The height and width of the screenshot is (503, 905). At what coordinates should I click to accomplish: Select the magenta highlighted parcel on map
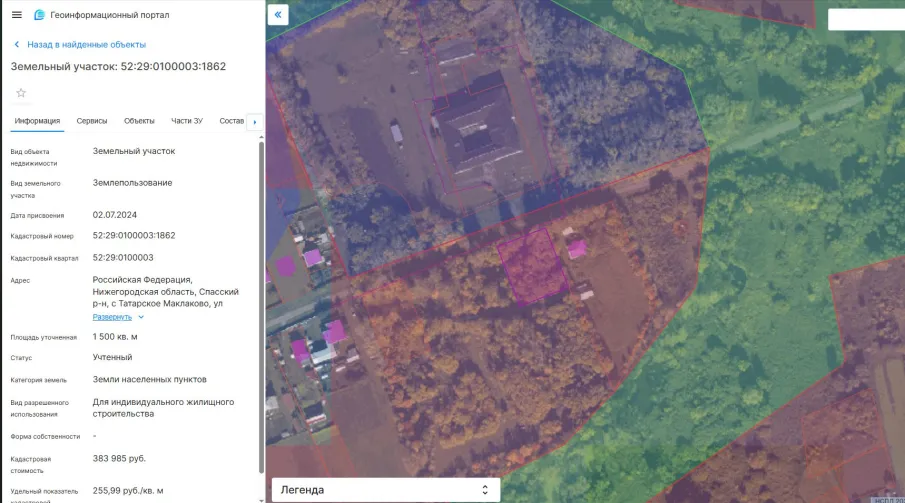pos(532,266)
